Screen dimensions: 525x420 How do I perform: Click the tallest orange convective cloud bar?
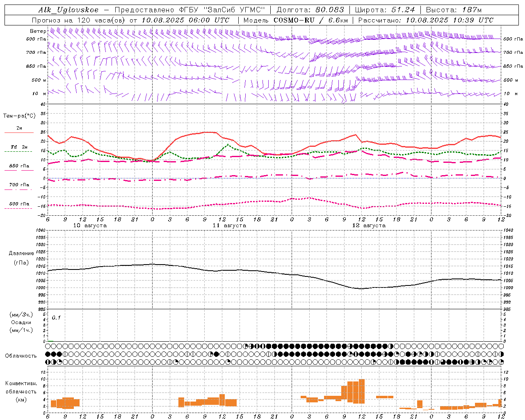coord(362,391)
